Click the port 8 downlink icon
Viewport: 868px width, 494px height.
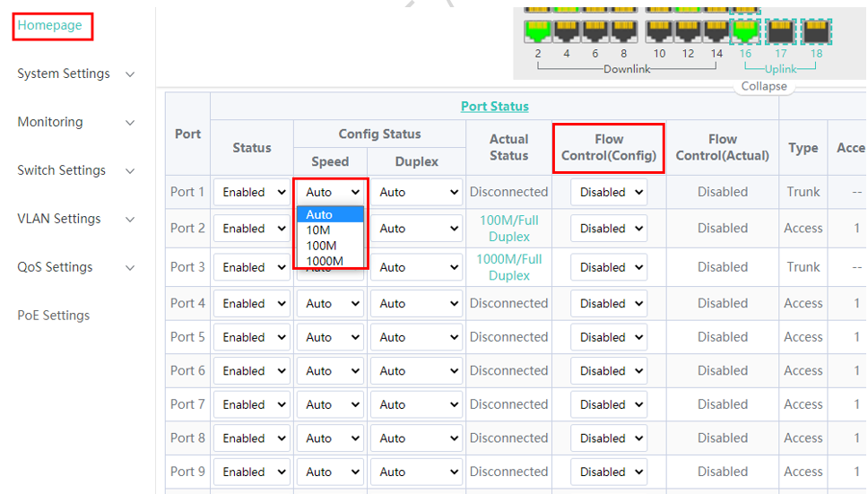click(624, 31)
